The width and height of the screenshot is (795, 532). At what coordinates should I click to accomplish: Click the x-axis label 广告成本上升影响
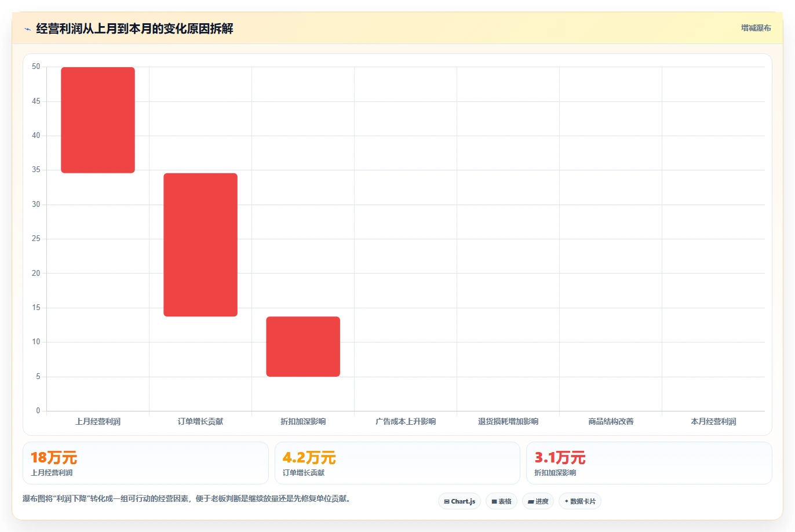(406, 421)
